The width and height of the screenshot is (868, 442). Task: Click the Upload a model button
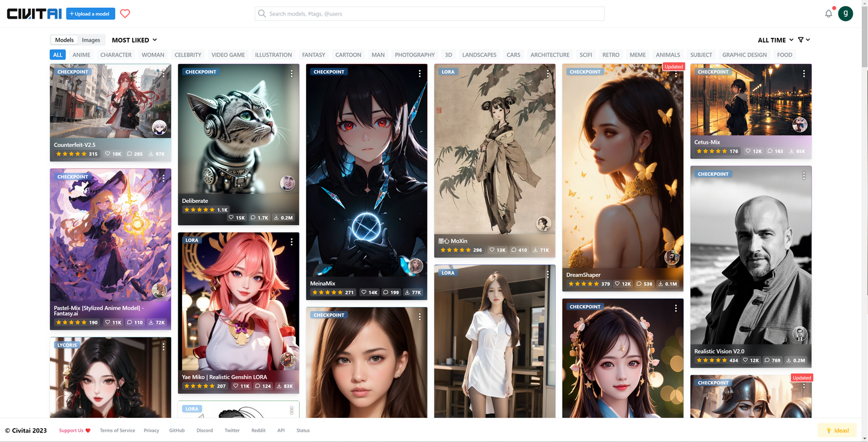point(90,13)
